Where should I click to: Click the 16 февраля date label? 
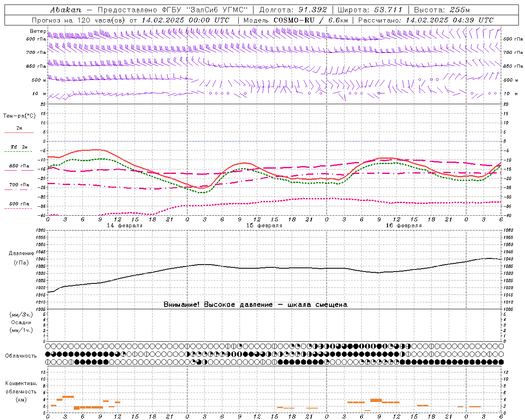coord(404,226)
